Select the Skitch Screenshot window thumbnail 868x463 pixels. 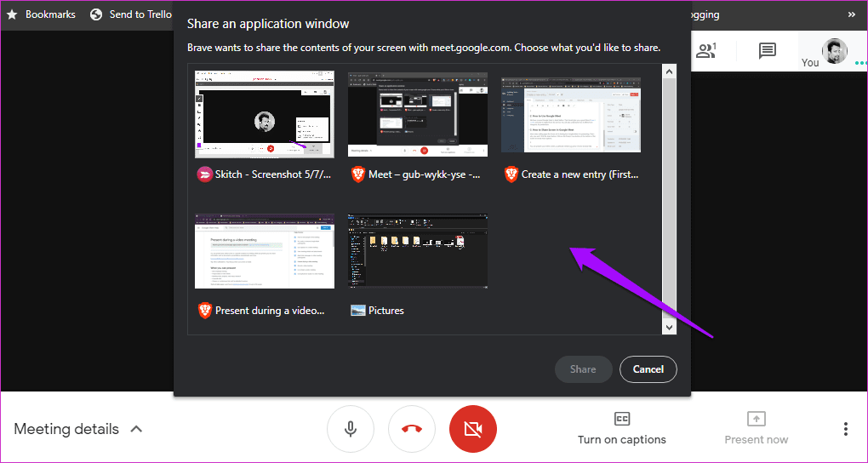click(265, 113)
